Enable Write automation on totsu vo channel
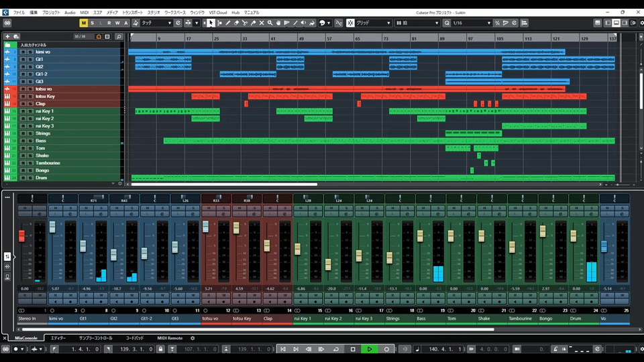Viewport: 644px width, 362px height. click(x=222, y=295)
